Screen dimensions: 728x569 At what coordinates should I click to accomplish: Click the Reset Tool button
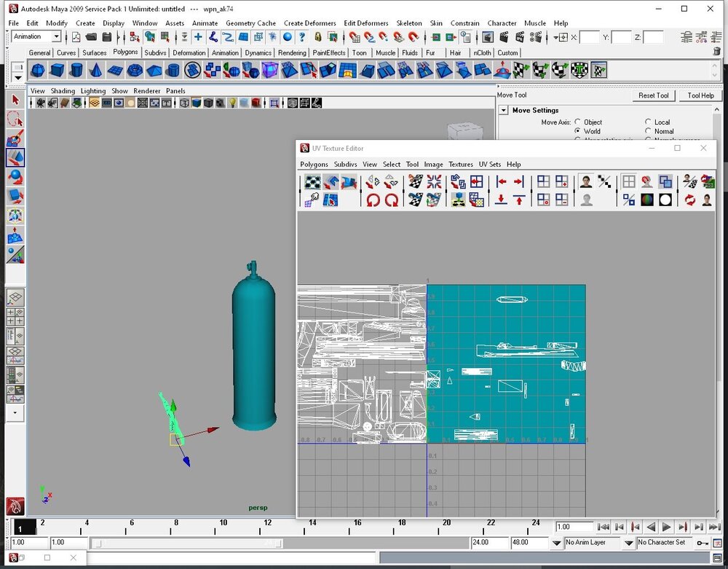(653, 95)
